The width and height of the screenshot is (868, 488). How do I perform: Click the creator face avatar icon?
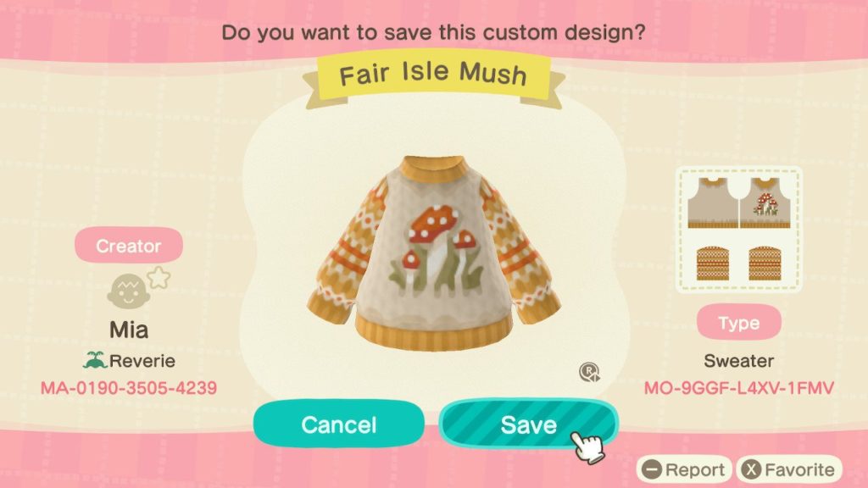coord(129,291)
